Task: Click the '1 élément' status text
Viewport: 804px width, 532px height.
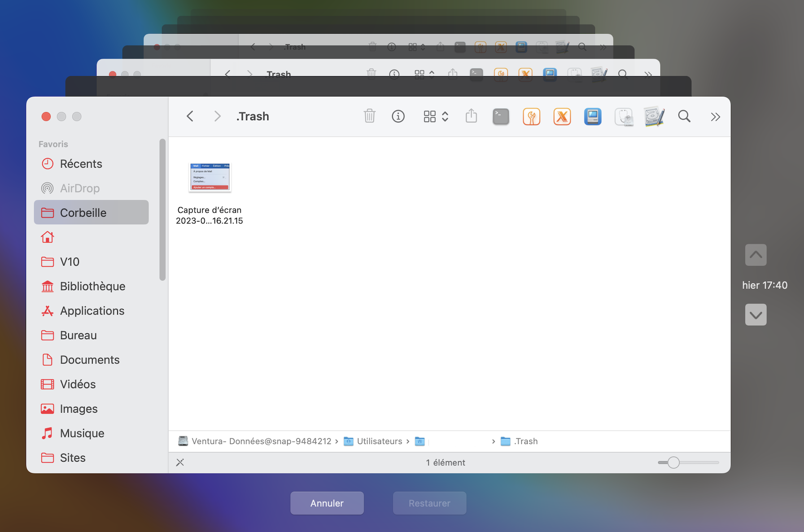Action: (446, 462)
